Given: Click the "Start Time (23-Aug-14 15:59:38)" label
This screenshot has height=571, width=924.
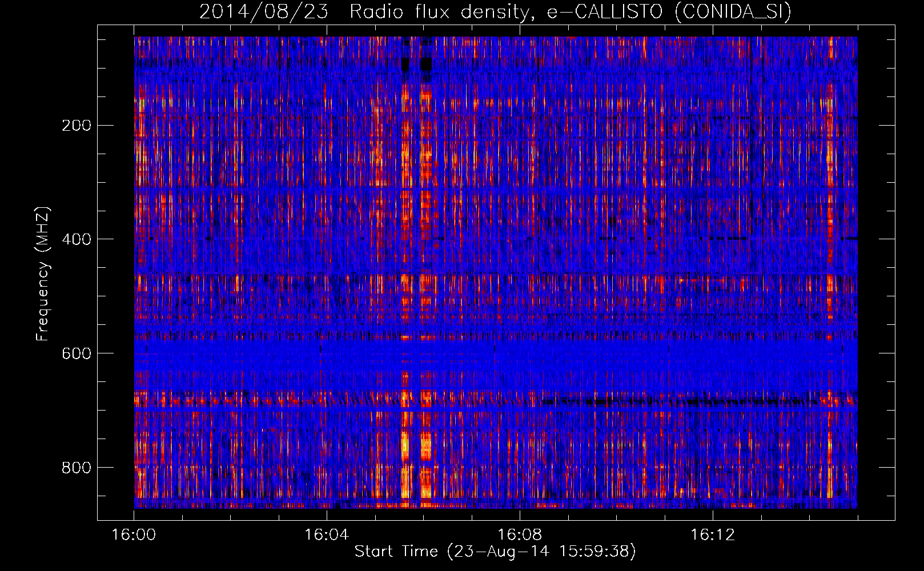Looking at the screenshot, I should pyautogui.click(x=495, y=552).
